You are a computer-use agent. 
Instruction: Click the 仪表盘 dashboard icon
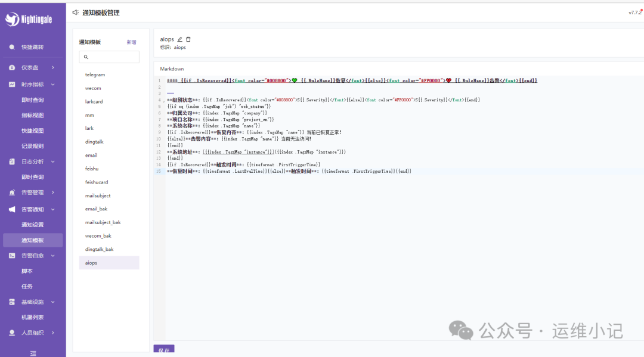click(x=12, y=68)
